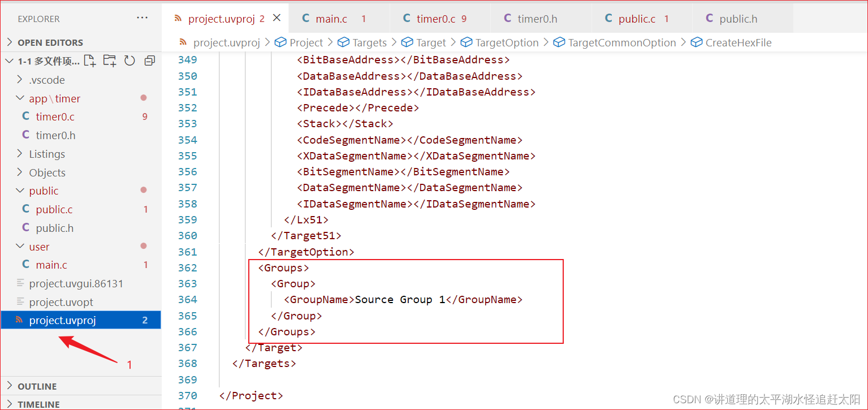The image size is (868, 410).
Task: Click the CreateHexFile symbol icon in breadcrumb
Action: click(697, 42)
